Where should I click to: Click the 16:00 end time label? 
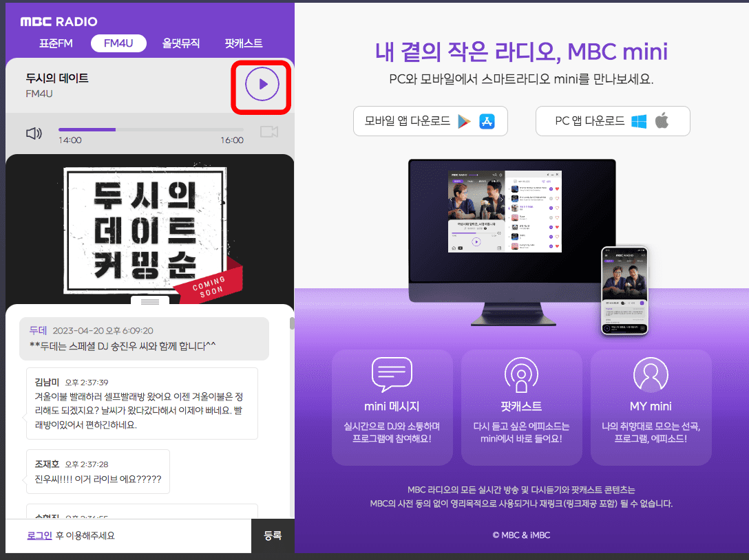232,140
